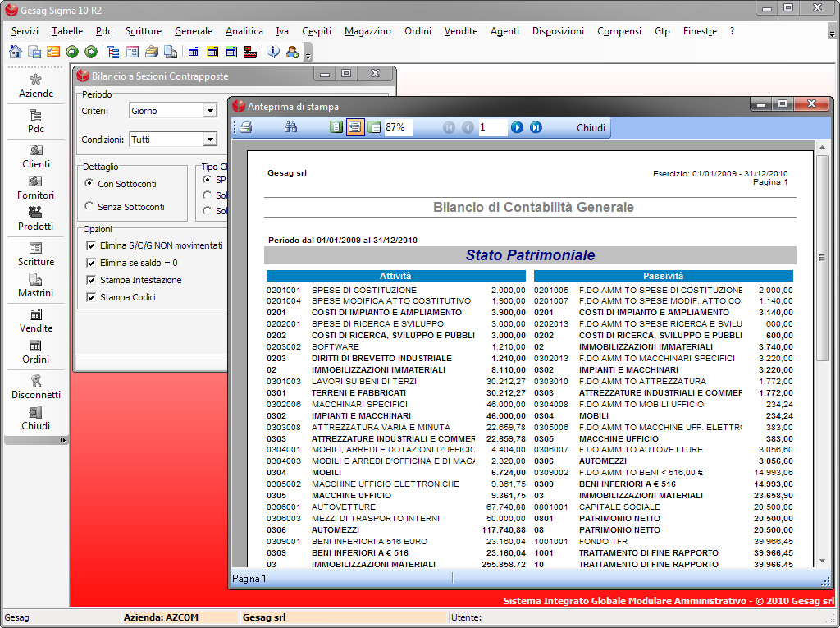Open Aziende from the left sidebar
Image resolution: width=840 pixels, height=628 pixels.
pos(36,86)
